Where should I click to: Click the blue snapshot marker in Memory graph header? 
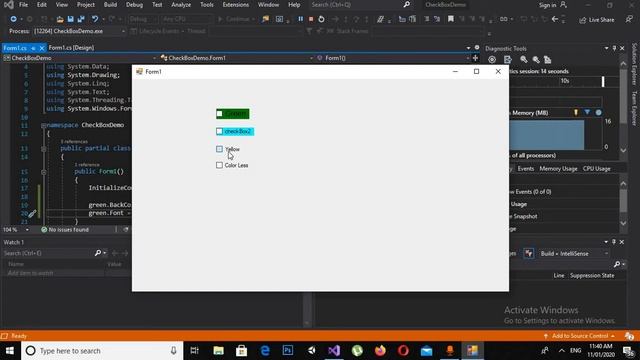click(587, 112)
